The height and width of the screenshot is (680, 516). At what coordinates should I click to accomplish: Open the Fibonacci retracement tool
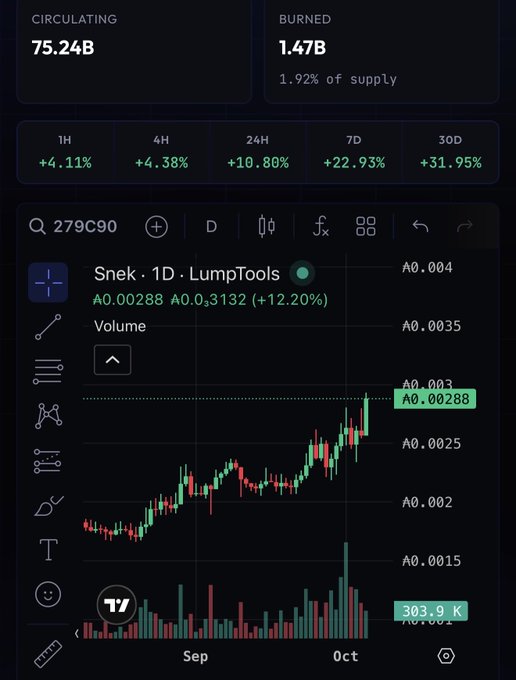[x=48, y=372]
